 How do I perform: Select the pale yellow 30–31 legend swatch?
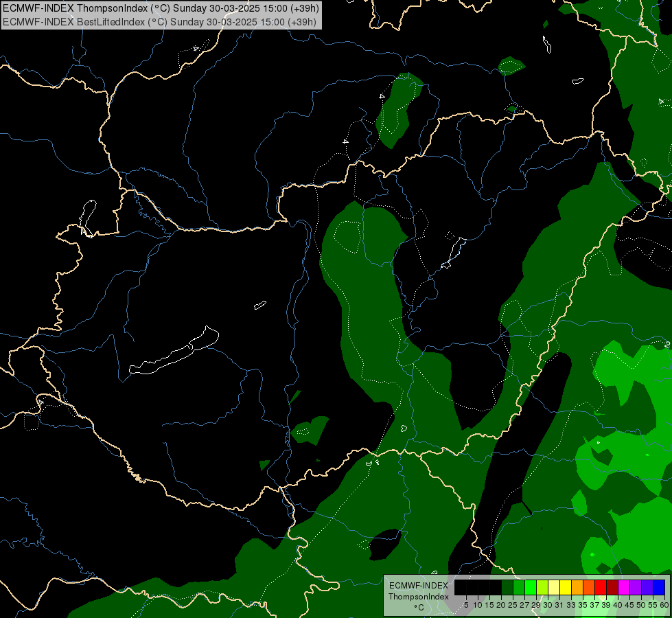pyautogui.click(x=554, y=587)
